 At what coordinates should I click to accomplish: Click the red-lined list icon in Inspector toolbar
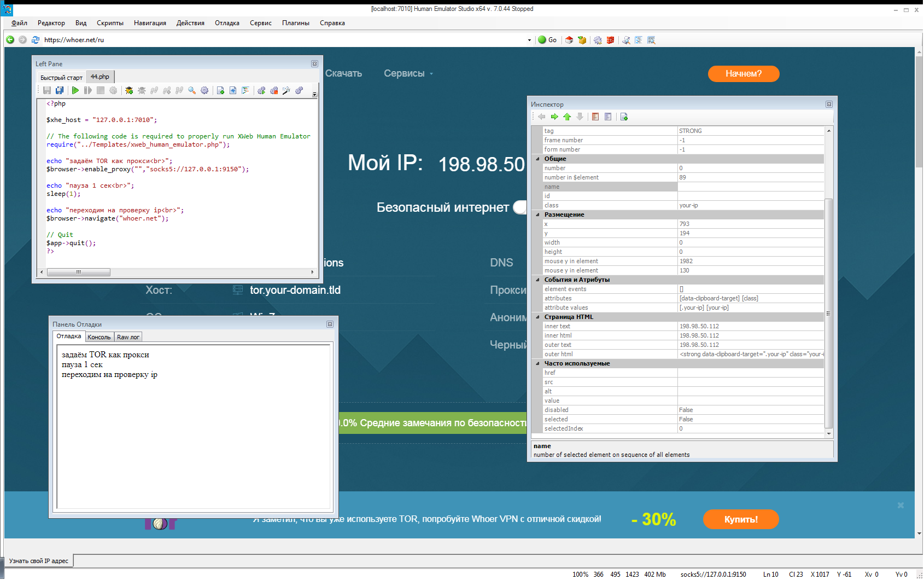[595, 117]
